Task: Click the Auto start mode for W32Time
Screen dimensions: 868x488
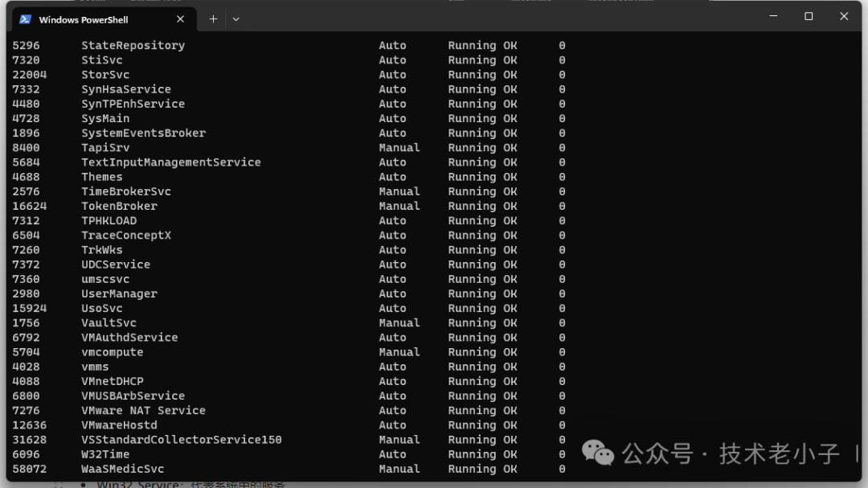Action: pyautogui.click(x=392, y=454)
